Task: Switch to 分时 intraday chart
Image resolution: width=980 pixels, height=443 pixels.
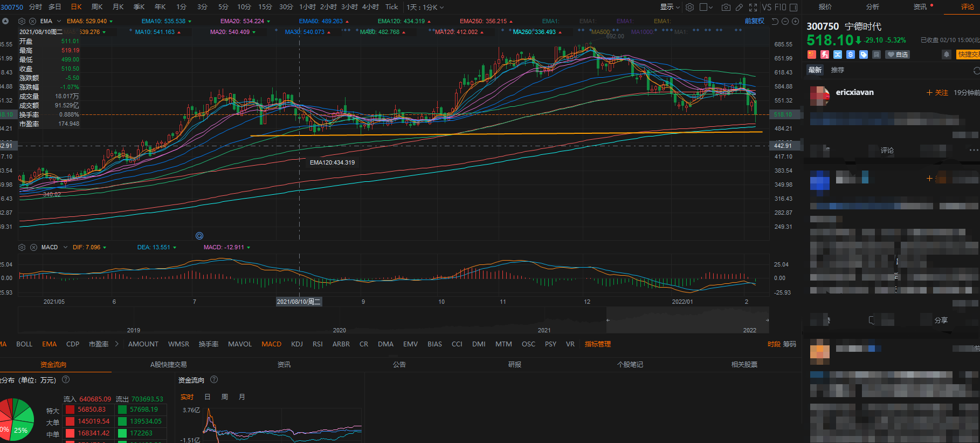Action: coord(36,7)
